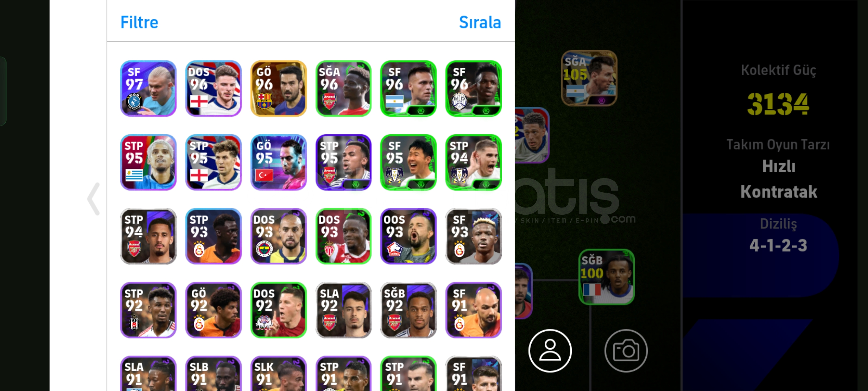This screenshot has width=868, height=391.
Task: Choose the STP 92 Beşiktaş player card
Action: [148, 310]
